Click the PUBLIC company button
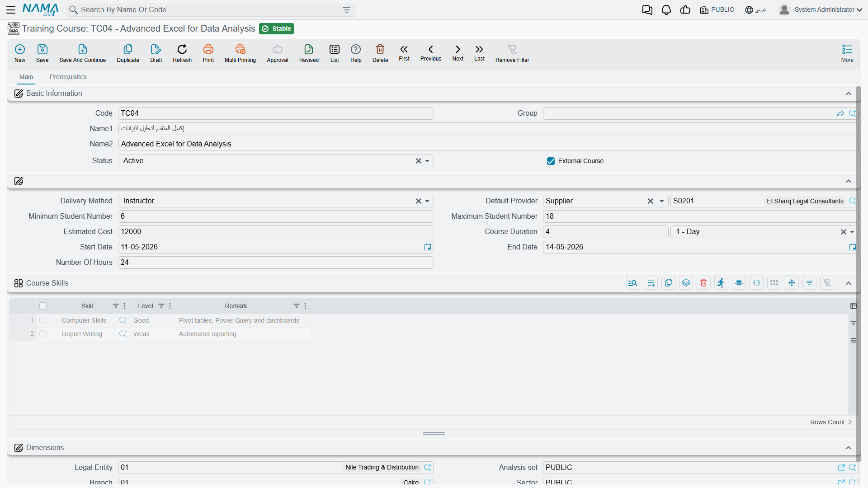868x488 pixels. [717, 10]
